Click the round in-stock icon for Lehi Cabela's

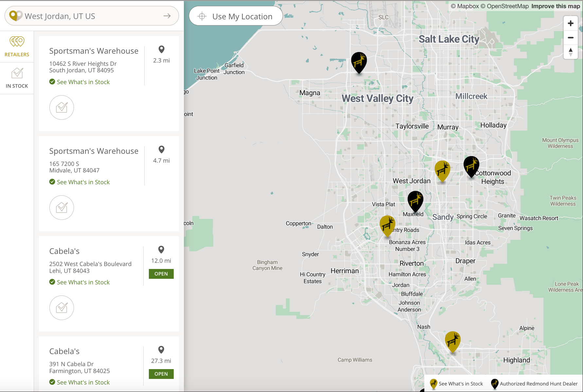click(62, 308)
